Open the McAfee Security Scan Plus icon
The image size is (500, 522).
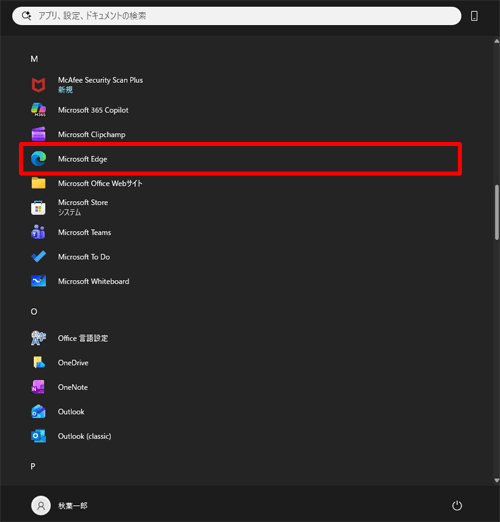coord(38,85)
